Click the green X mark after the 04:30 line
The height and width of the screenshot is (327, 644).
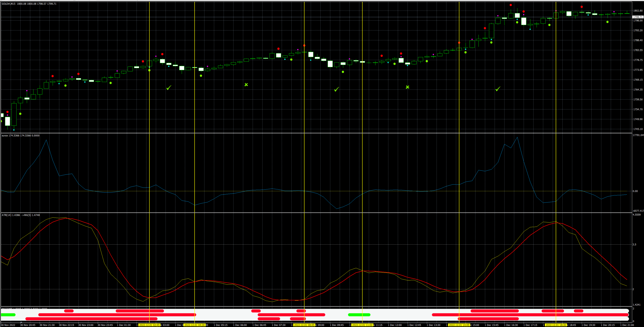tap(246, 85)
